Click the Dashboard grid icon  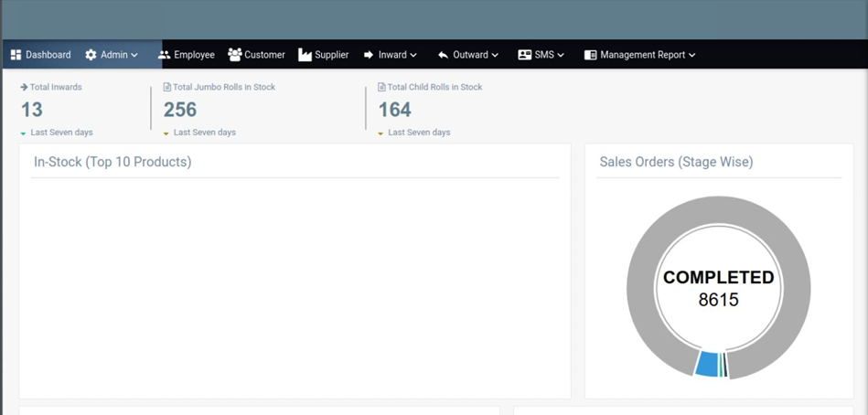click(x=16, y=55)
